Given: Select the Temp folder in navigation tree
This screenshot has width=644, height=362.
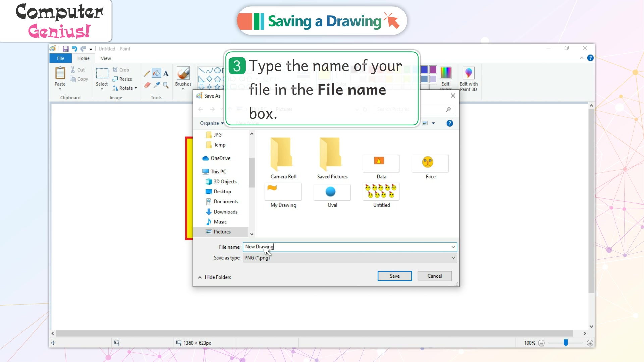Looking at the screenshot, I should pos(216,145).
